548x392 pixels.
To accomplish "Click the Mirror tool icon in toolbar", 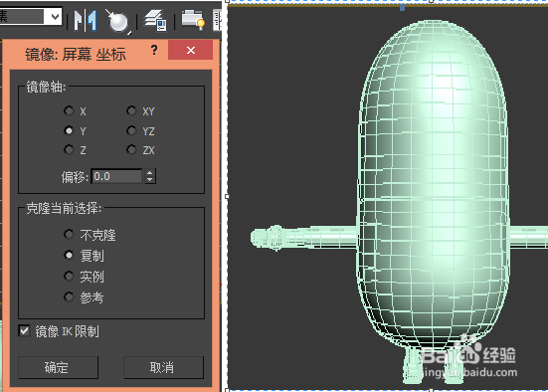I will (x=86, y=20).
